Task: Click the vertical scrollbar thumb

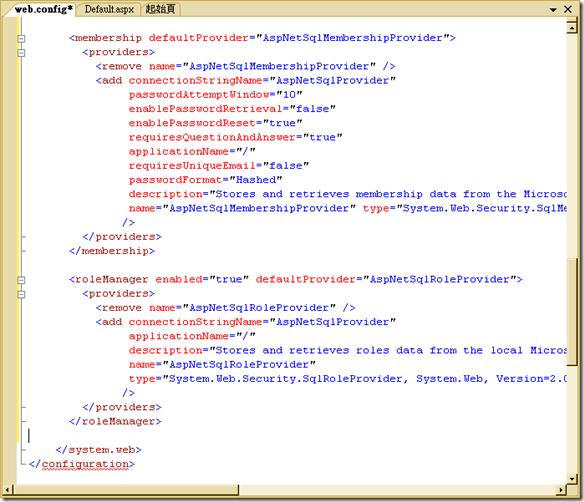Action: [572, 311]
